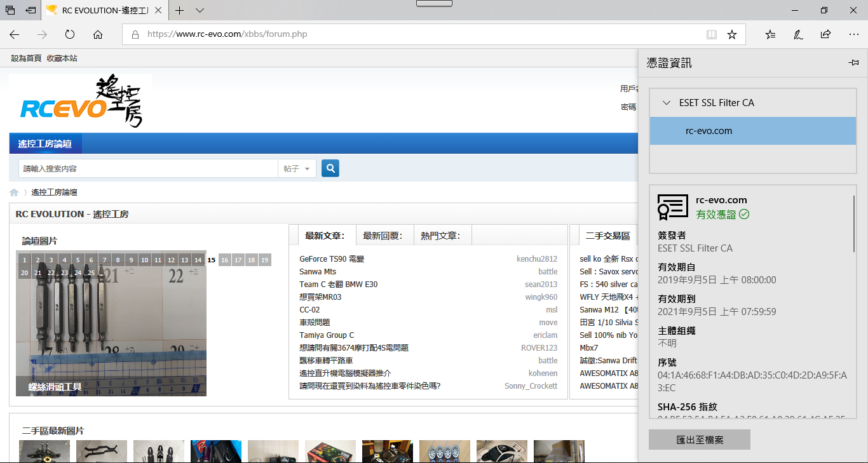Open user profile sean2013

pos(541,285)
